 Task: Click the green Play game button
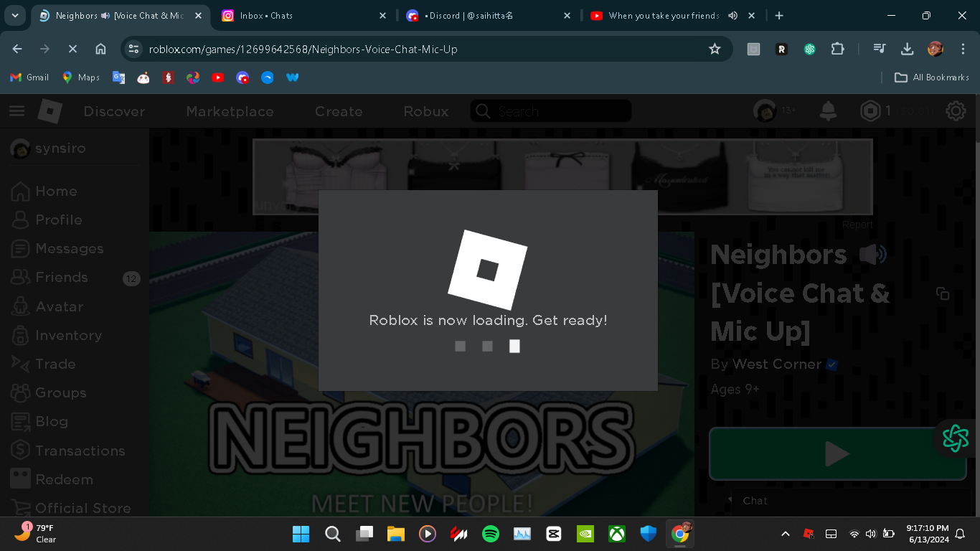click(837, 453)
